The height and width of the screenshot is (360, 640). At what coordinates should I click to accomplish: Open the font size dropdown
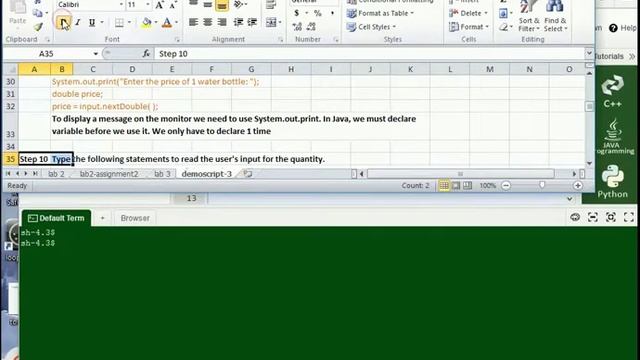click(148, 4)
